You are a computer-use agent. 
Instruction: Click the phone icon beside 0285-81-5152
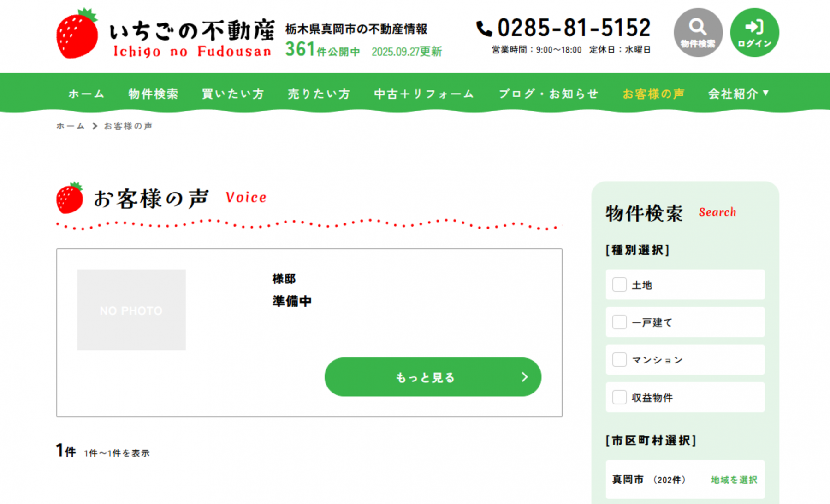[x=484, y=29]
